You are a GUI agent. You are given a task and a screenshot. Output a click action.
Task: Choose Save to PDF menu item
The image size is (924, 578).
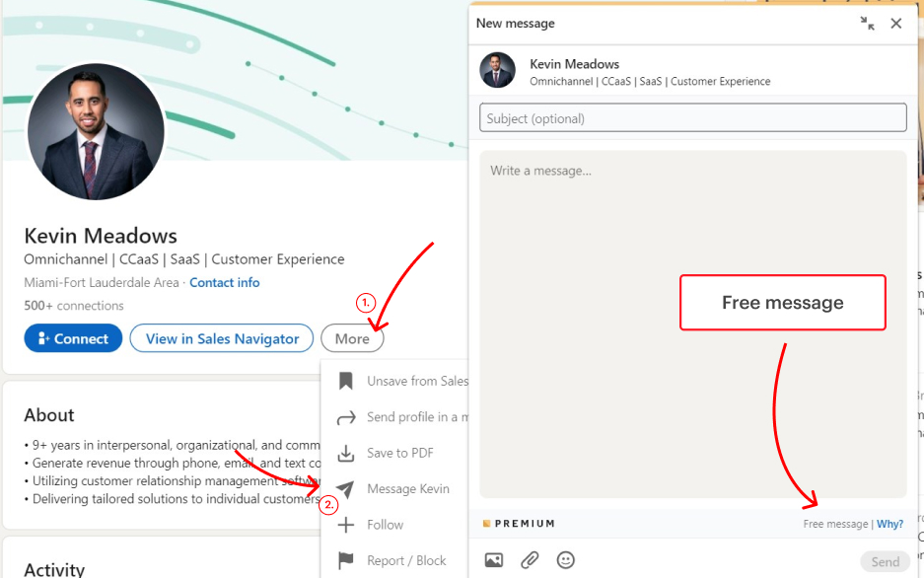click(x=400, y=454)
